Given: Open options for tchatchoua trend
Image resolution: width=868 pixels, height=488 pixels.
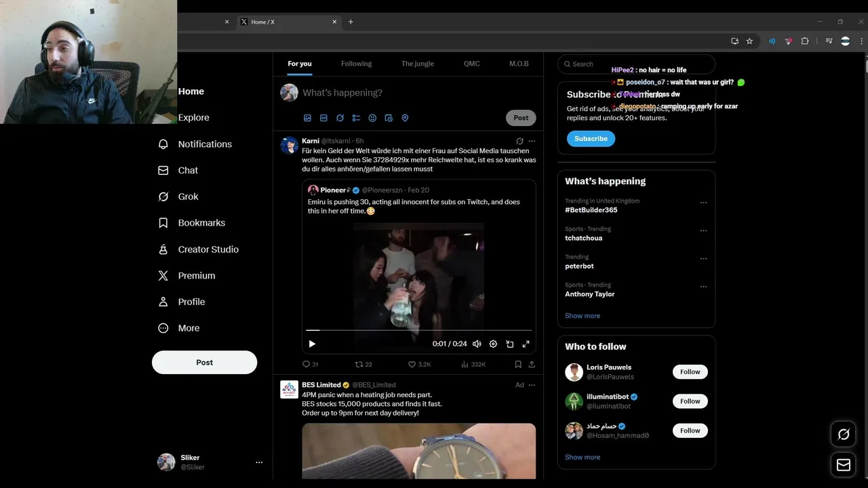Looking at the screenshot, I should 703,230.
